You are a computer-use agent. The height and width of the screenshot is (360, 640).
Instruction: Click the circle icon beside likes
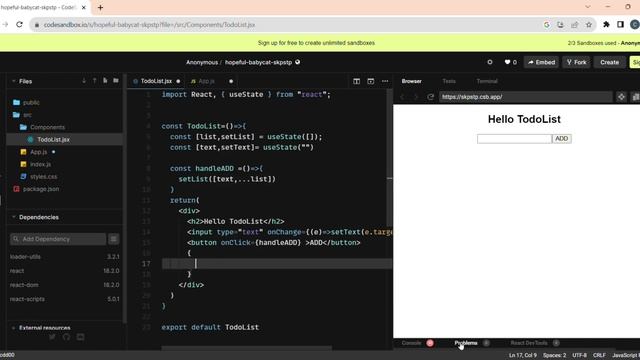(x=490, y=62)
